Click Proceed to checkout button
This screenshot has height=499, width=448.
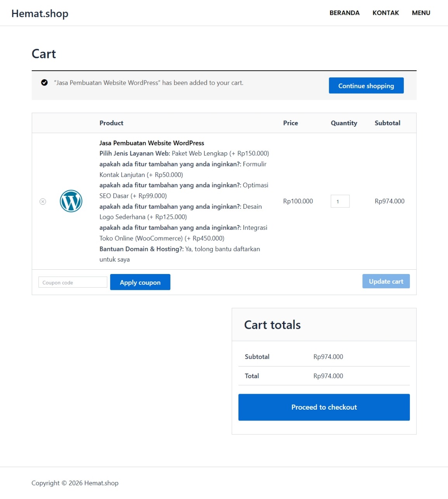[x=324, y=407]
